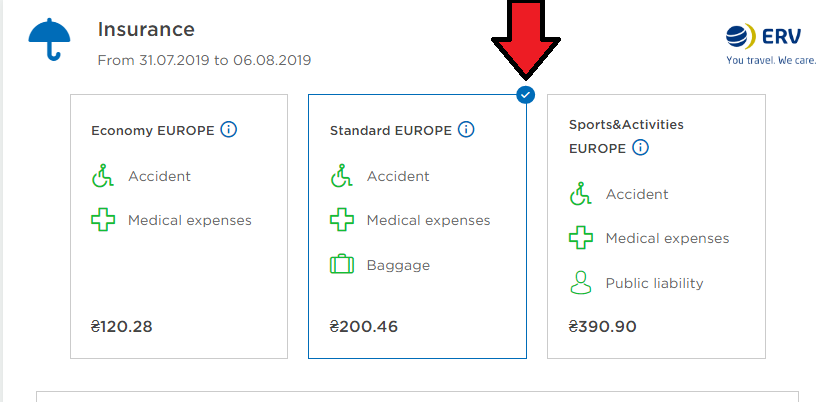This screenshot has width=831, height=402.
Task: Open info icon next to Economy EUROPE
Action: coord(228,129)
